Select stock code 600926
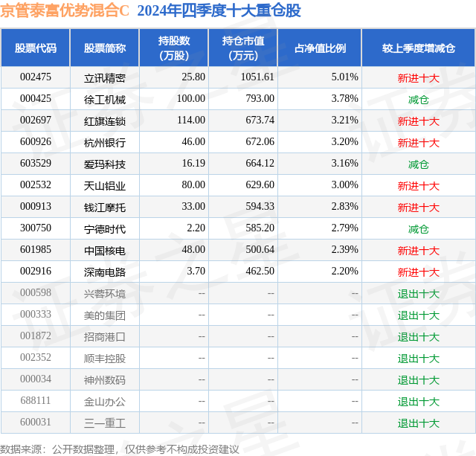 [36, 141]
